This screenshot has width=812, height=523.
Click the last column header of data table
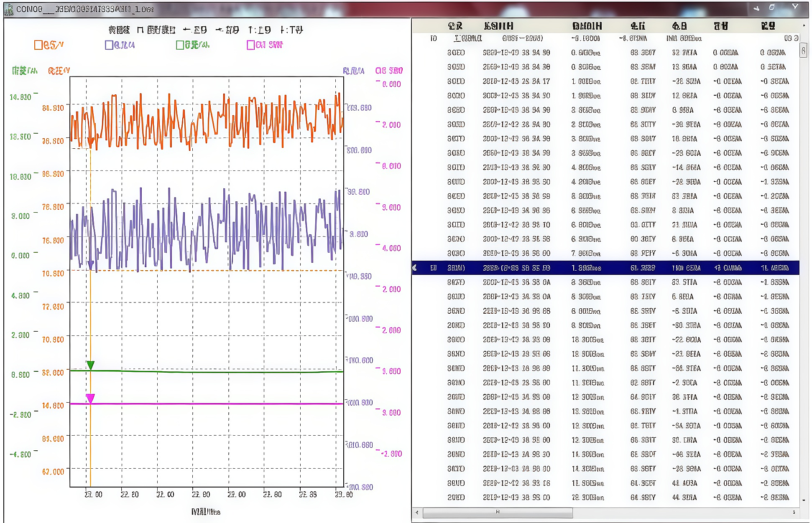coord(768,26)
